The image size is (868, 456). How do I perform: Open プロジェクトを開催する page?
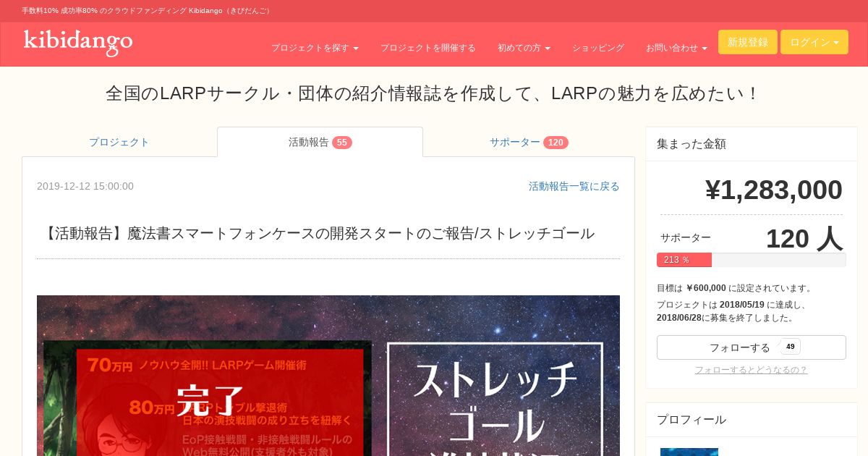[428, 48]
